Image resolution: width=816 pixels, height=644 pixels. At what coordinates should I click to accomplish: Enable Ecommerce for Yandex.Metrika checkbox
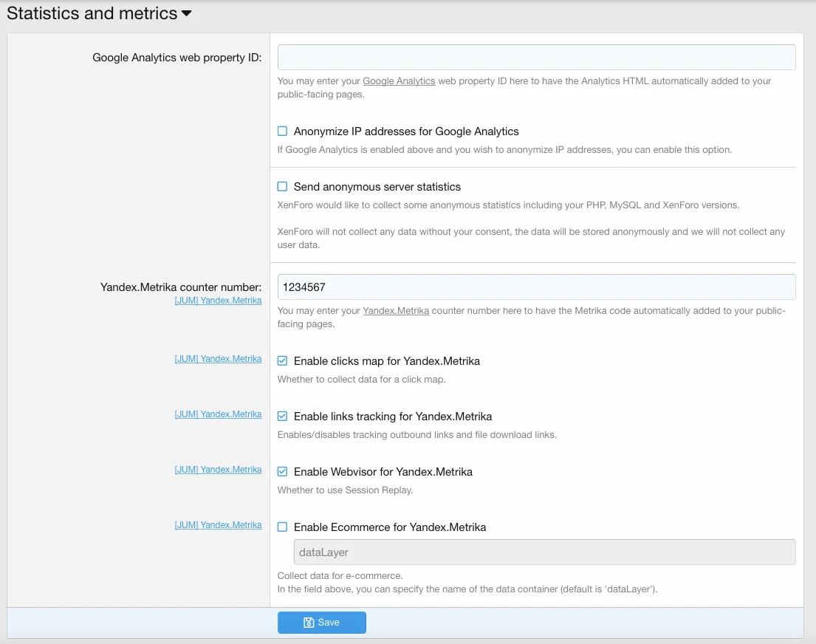(x=282, y=527)
